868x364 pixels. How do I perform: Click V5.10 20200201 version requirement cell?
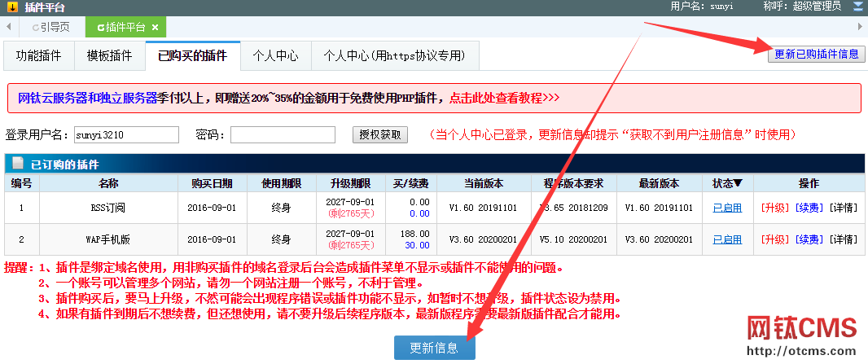pyautogui.click(x=573, y=239)
